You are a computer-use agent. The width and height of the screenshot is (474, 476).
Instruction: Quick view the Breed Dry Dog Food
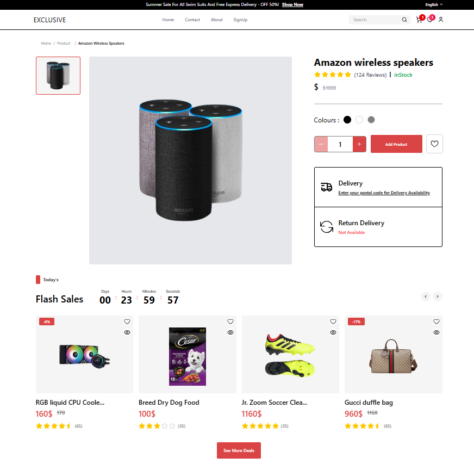230,332
